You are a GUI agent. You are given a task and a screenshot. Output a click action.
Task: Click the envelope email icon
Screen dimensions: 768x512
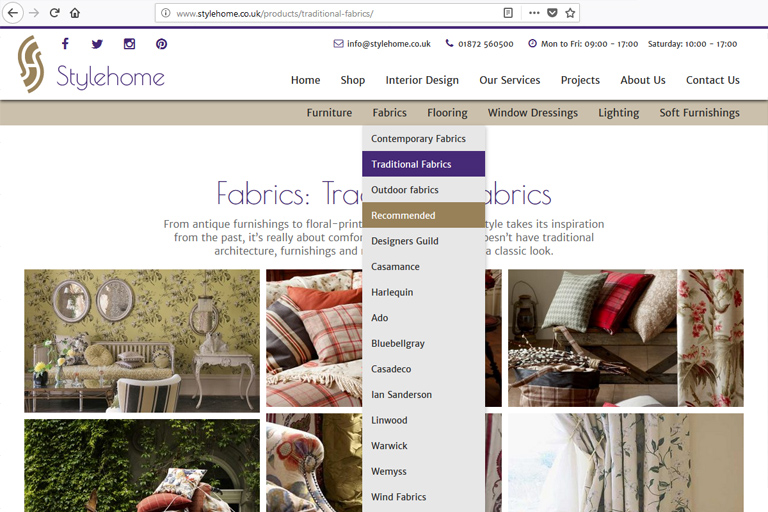point(338,44)
